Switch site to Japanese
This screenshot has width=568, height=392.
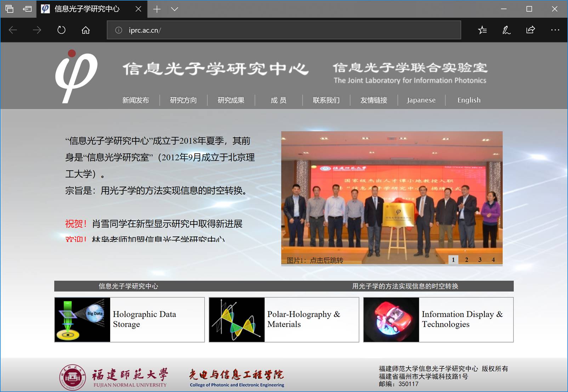421,100
